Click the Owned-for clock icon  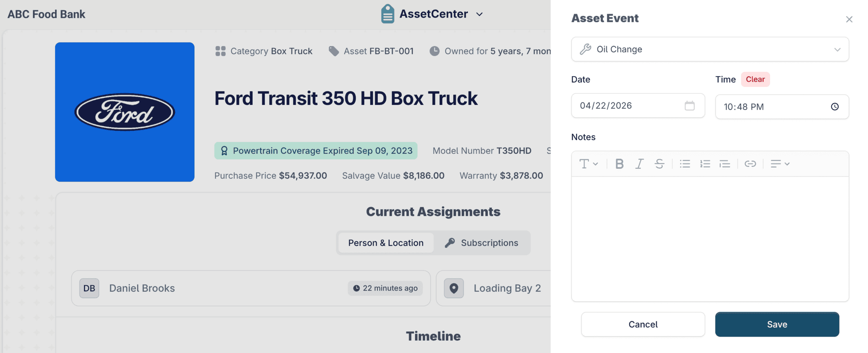434,51
